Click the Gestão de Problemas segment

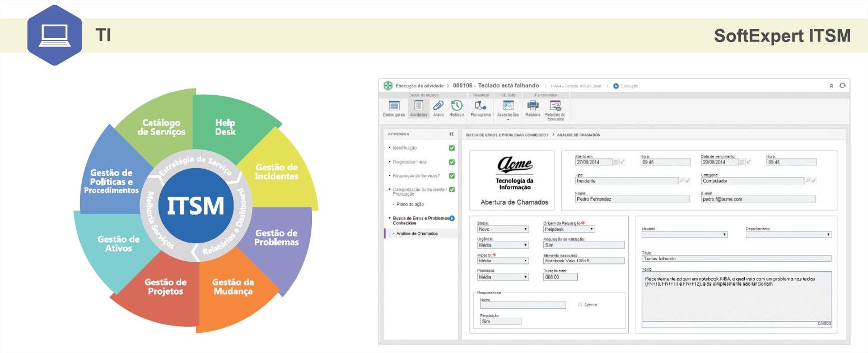point(276,238)
